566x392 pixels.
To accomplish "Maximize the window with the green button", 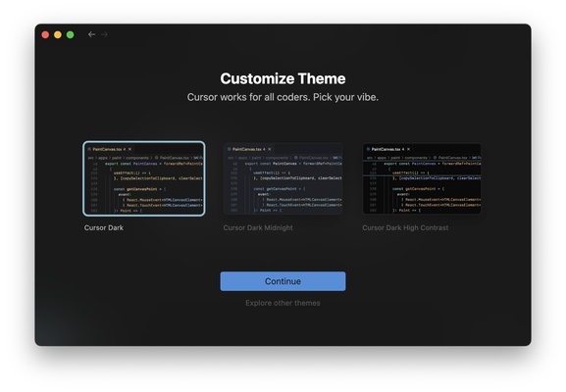I will pyautogui.click(x=71, y=34).
